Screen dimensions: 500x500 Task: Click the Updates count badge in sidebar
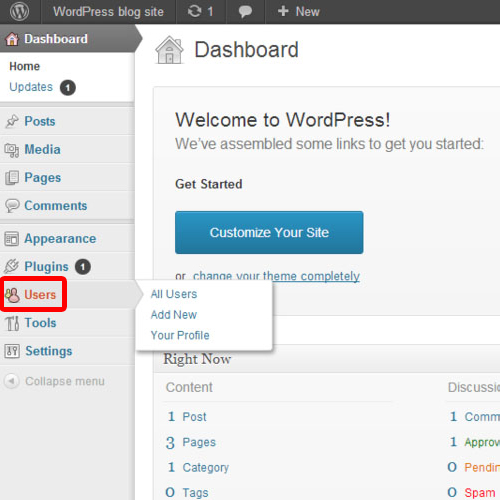pyautogui.click(x=68, y=88)
